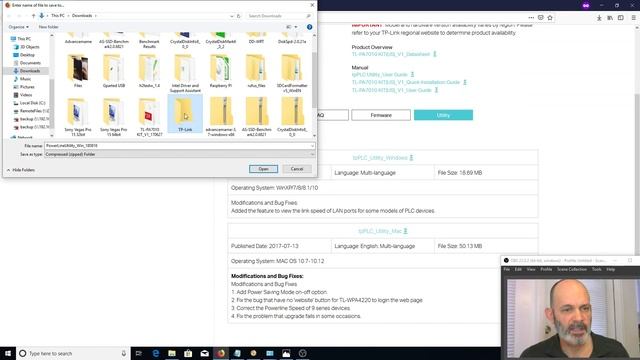Select the Sony Vegas Pro 11 32bit folder
The image size is (640, 360).
tap(78, 117)
